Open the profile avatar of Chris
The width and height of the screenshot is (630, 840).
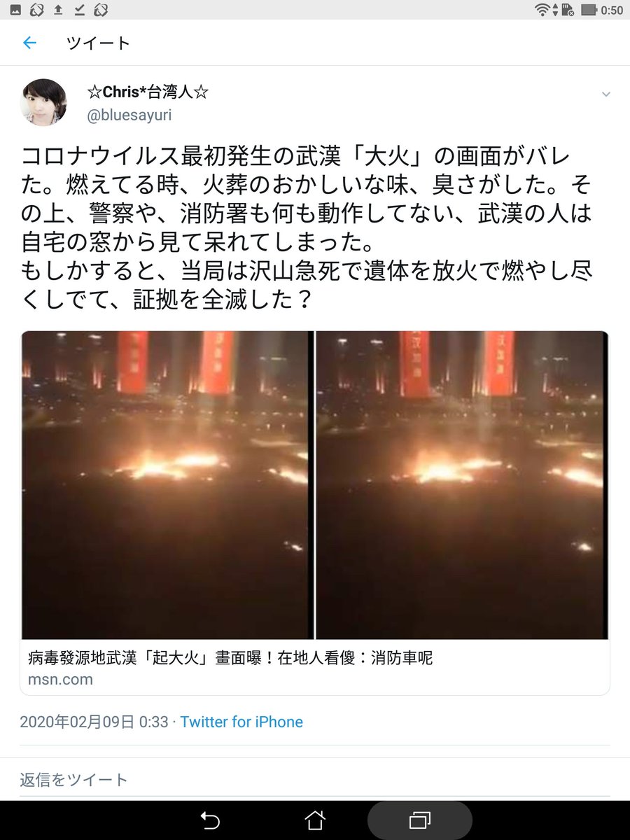coord(45,103)
